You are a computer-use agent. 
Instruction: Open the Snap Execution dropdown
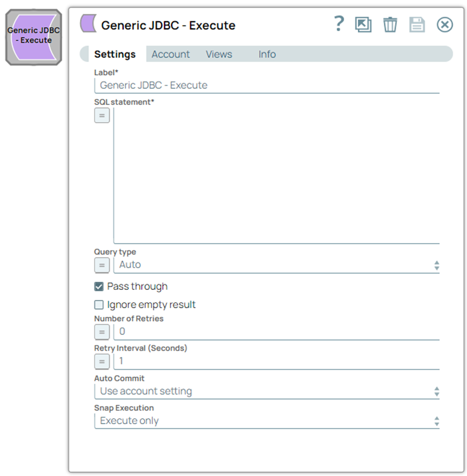pyautogui.click(x=266, y=421)
